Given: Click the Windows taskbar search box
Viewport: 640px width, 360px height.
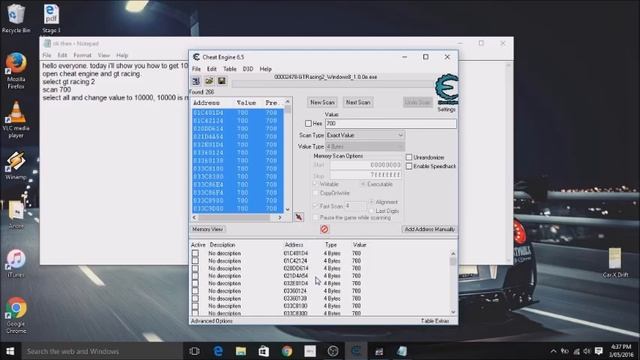Looking at the screenshot, I should 102,351.
